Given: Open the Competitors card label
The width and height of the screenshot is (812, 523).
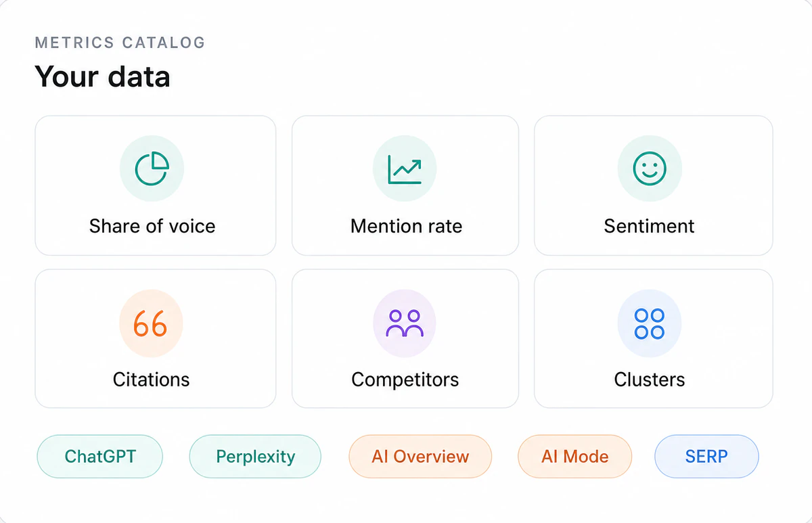Looking at the screenshot, I should point(405,380).
